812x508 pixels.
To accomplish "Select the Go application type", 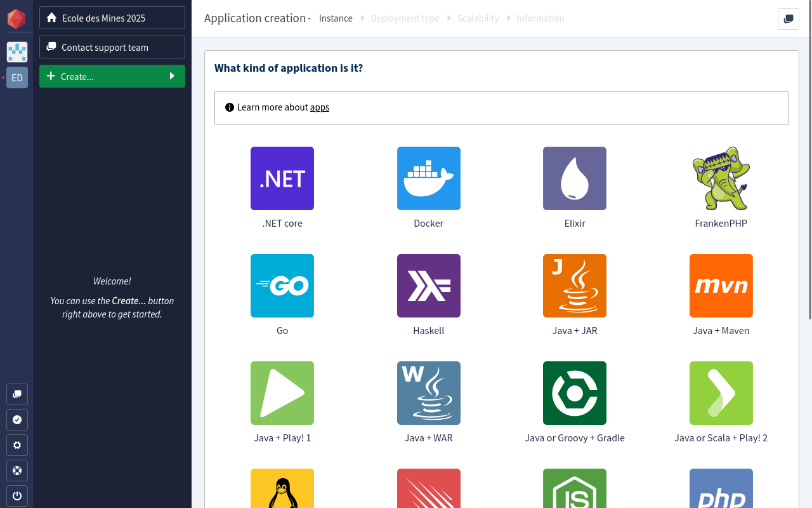I will 282,286.
